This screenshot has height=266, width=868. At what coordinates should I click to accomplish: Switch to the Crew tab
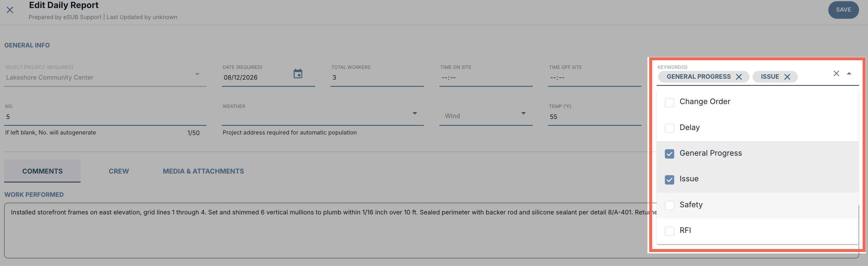pyautogui.click(x=118, y=171)
